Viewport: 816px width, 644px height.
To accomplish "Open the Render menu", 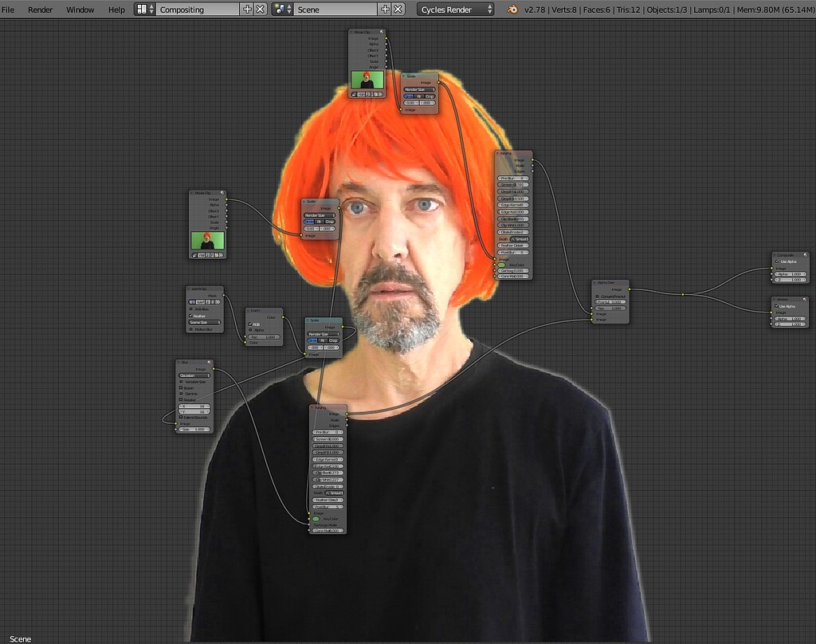I will point(40,10).
